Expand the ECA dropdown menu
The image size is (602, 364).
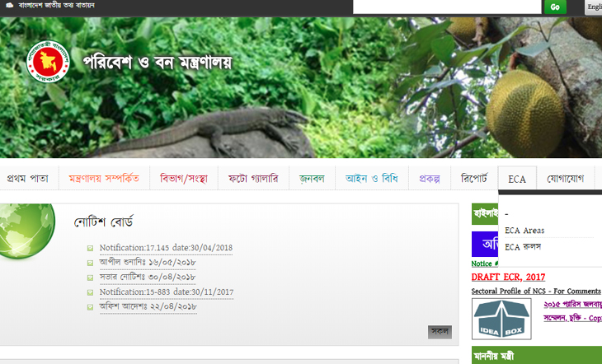(517, 179)
